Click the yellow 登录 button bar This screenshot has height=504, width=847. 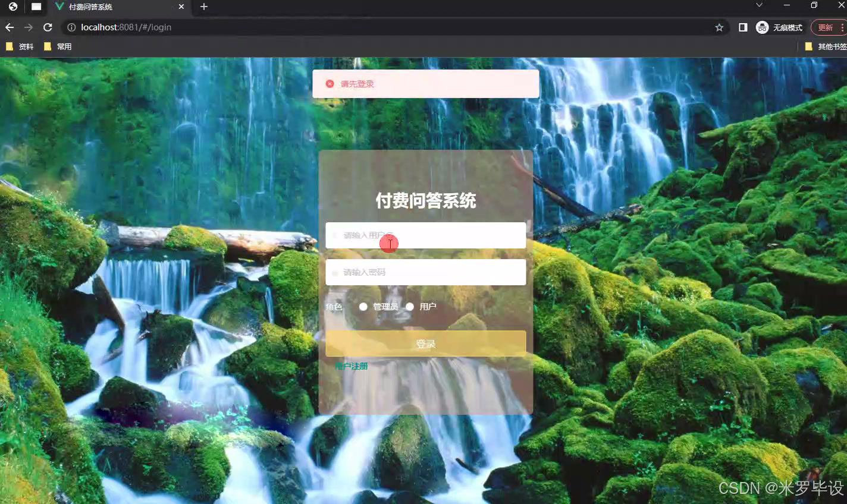(x=425, y=343)
